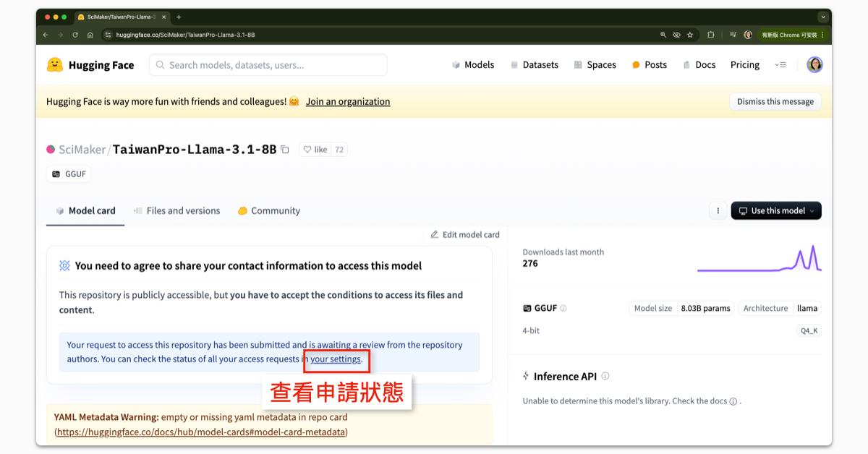Click the 'YAML Metadata Warning:' text

pos(106,417)
